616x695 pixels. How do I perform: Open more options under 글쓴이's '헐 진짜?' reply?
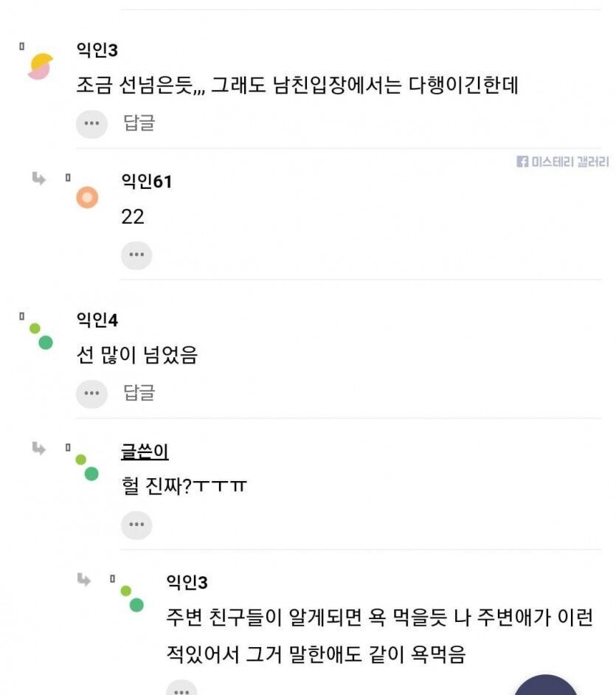point(136,525)
